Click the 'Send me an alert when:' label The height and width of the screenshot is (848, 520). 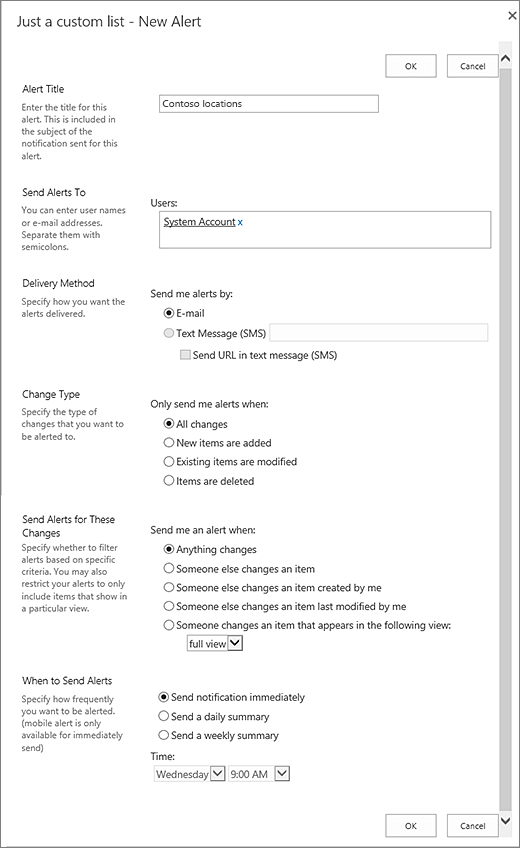[203, 530]
